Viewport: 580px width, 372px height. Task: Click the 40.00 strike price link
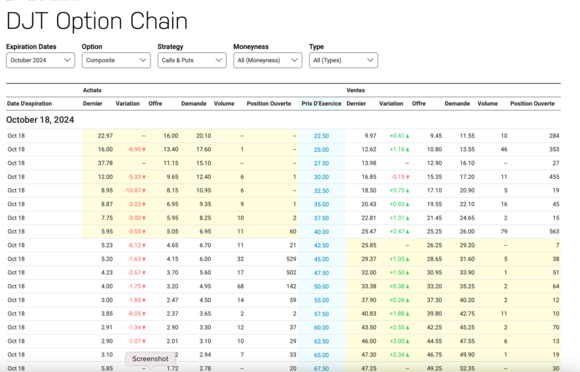[321, 232]
